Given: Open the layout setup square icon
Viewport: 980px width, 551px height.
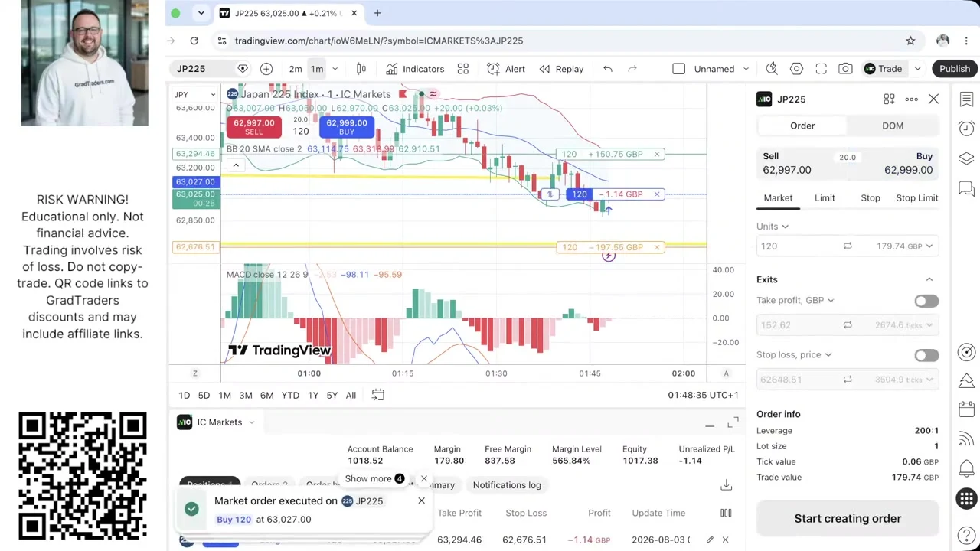Looking at the screenshot, I should [x=678, y=69].
